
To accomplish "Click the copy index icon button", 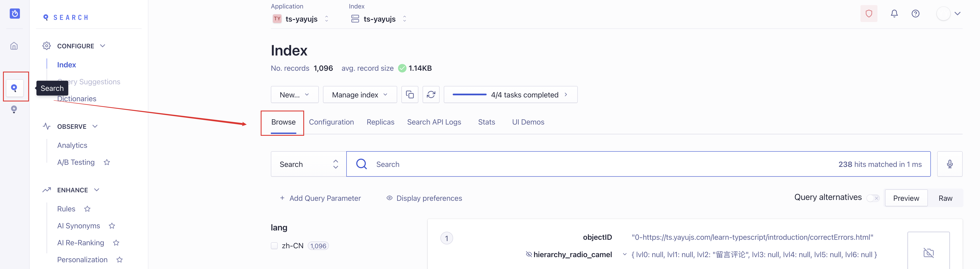I will [x=410, y=95].
